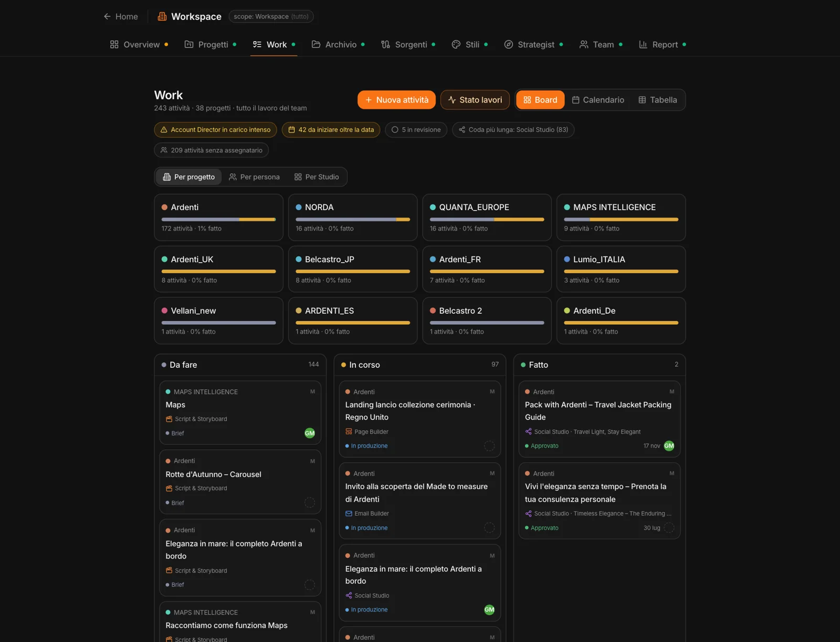Open the Sorgenti tab
The width and height of the screenshot is (840, 642).
point(408,45)
